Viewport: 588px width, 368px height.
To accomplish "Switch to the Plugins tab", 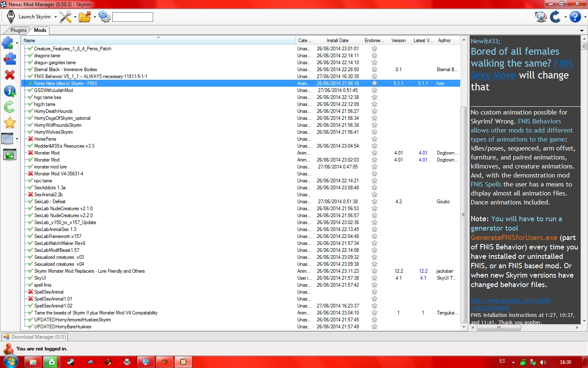I will [18, 30].
